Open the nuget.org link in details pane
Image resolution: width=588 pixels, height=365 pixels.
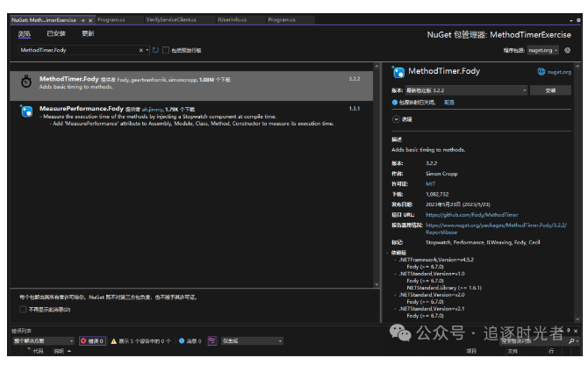point(559,72)
